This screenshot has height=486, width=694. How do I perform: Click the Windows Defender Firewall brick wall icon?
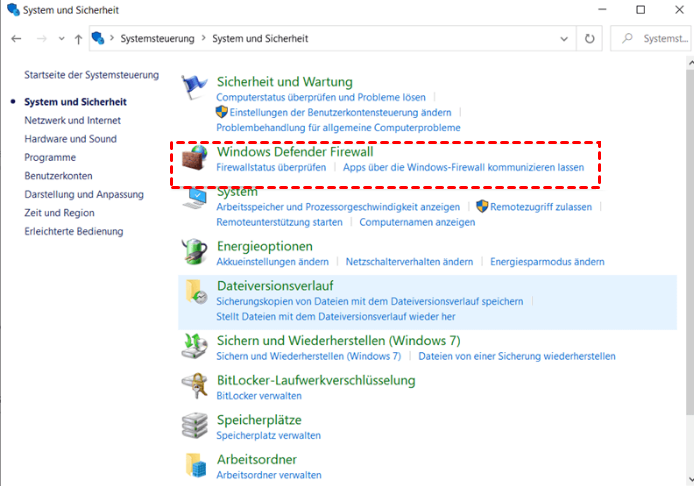click(x=194, y=158)
